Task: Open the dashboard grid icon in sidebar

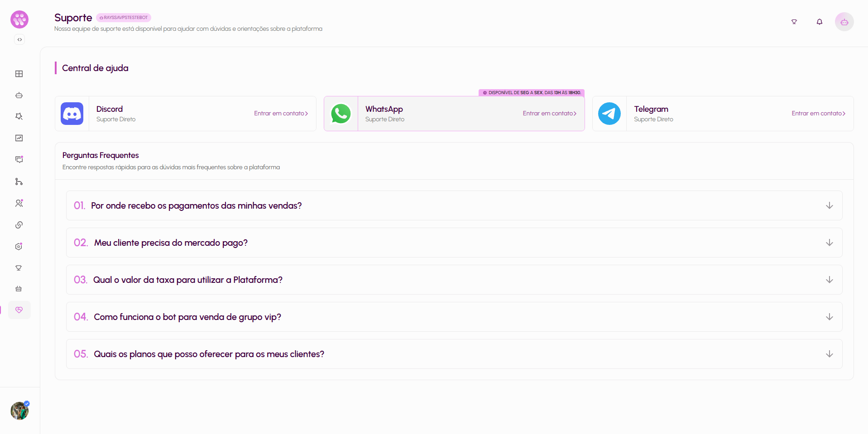Action: click(x=19, y=74)
